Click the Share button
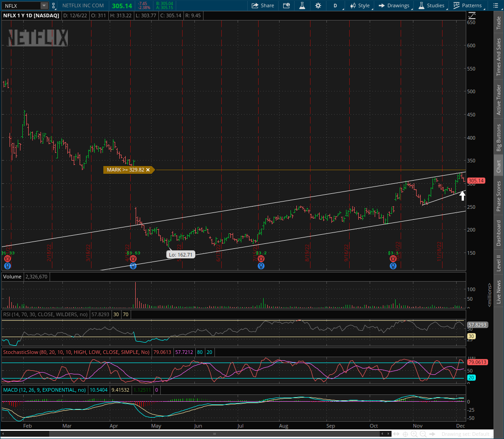Image resolution: width=504 pixels, height=439 pixels. [x=263, y=5]
